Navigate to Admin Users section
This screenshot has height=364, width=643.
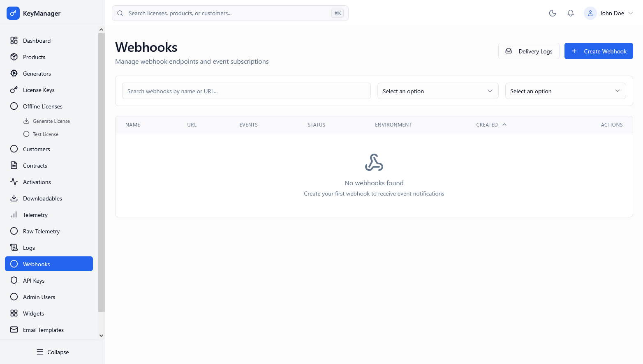tap(39, 297)
